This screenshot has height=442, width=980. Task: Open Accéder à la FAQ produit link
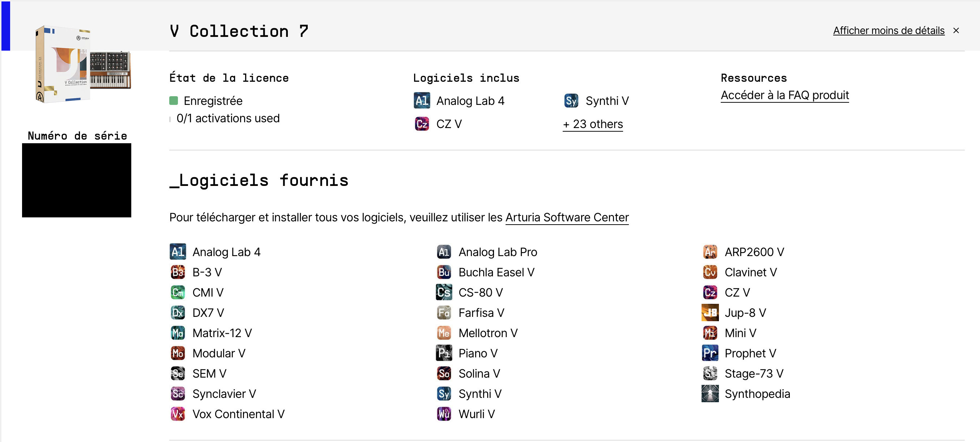[x=784, y=95]
